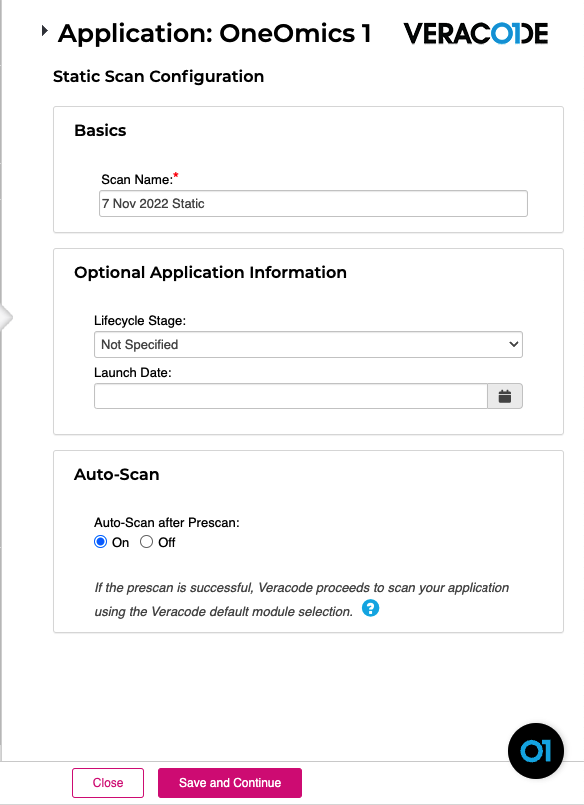Viewport: 584px width, 805px height.
Task: Click the Lifecycle Stage dropdown arrow
Action: click(513, 344)
